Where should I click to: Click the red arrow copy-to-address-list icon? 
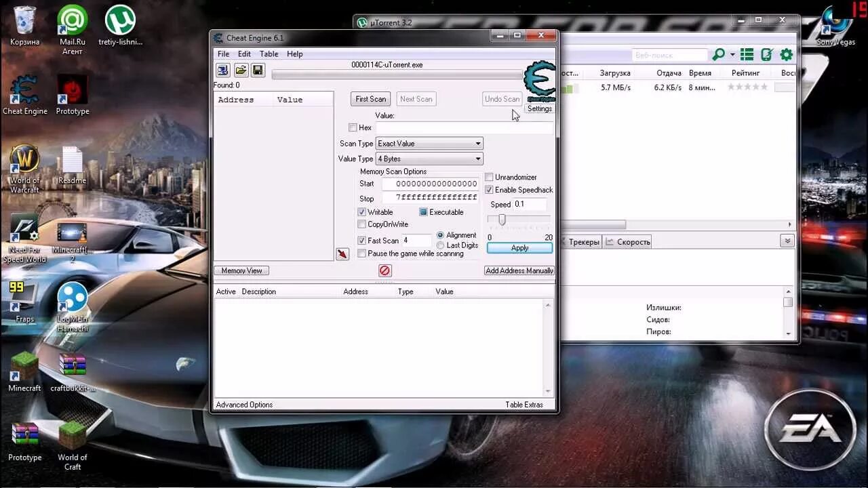point(342,253)
